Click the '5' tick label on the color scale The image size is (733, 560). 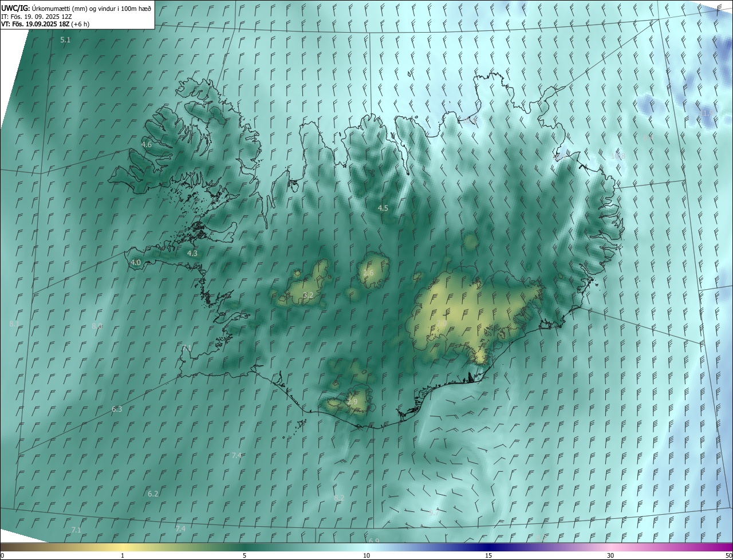tap(245, 555)
